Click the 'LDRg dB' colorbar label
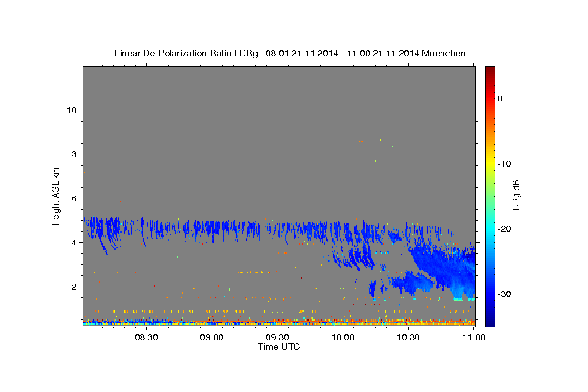588x392 pixels. pyautogui.click(x=515, y=197)
